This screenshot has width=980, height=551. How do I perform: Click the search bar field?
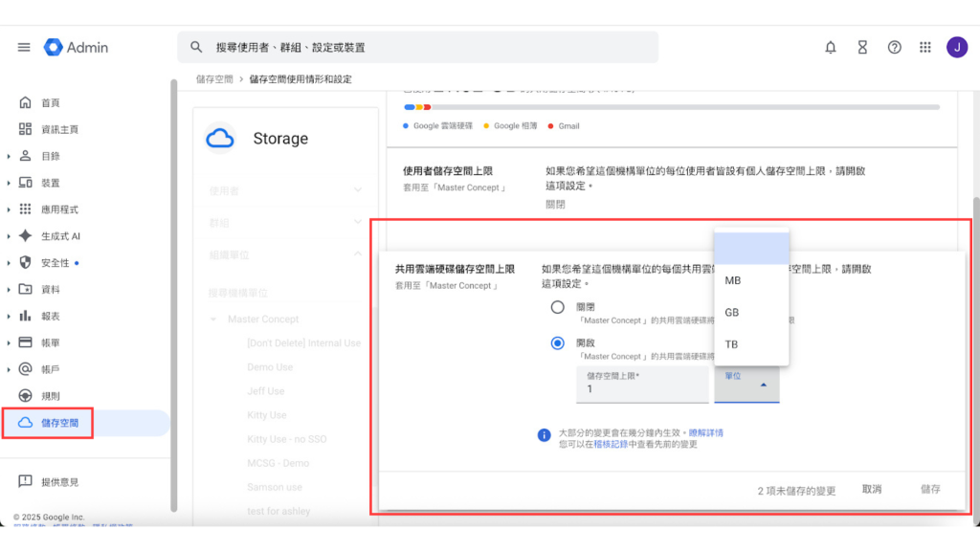tap(417, 48)
